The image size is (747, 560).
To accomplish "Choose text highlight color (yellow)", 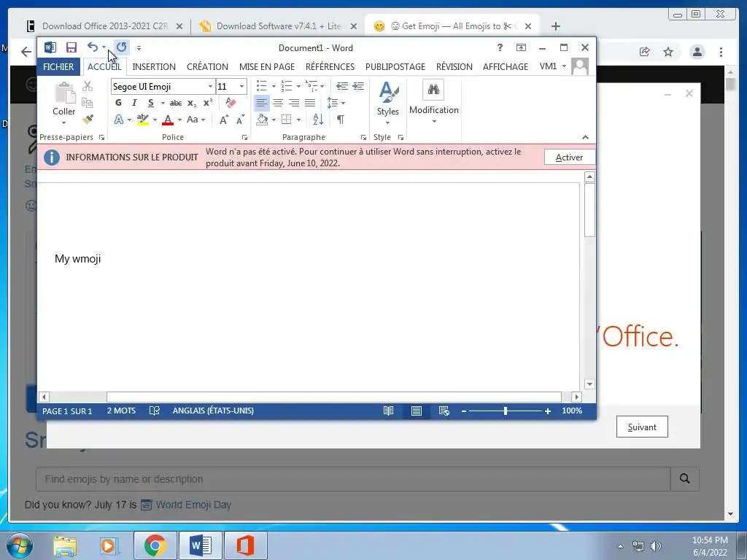I will click(x=142, y=120).
